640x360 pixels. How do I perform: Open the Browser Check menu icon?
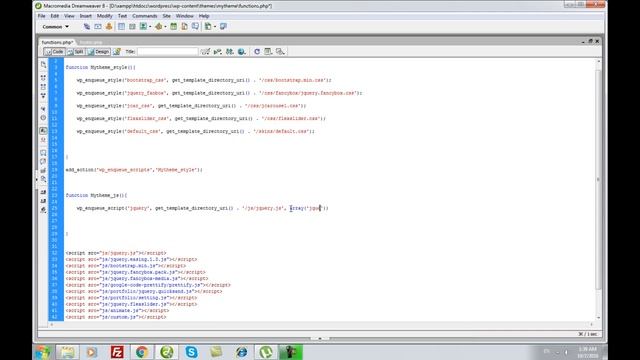coord(205,51)
